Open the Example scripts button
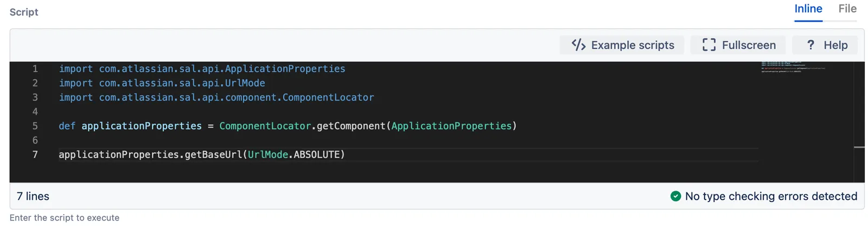This screenshot has width=868, height=226. (622, 45)
